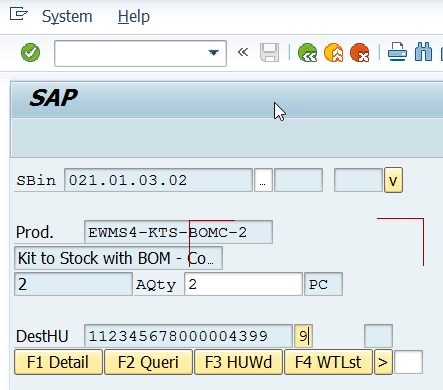The height and width of the screenshot is (390, 443).
Task: Collapse command field with double-chevron icon
Action: point(243,52)
